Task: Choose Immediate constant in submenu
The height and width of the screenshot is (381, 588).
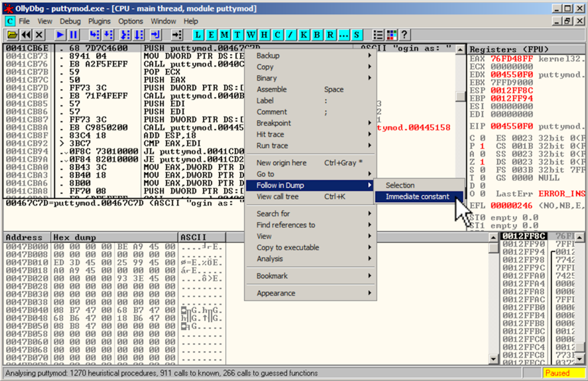Action: pos(417,197)
